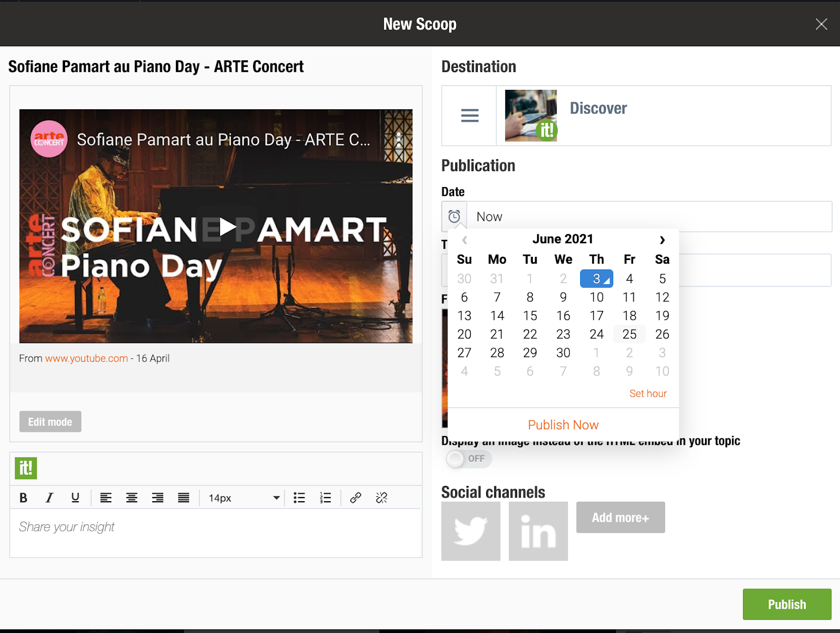Click the Now date input field
The width and height of the screenshot is (840, 633).
pyautogui.click(x=649, y=216)
